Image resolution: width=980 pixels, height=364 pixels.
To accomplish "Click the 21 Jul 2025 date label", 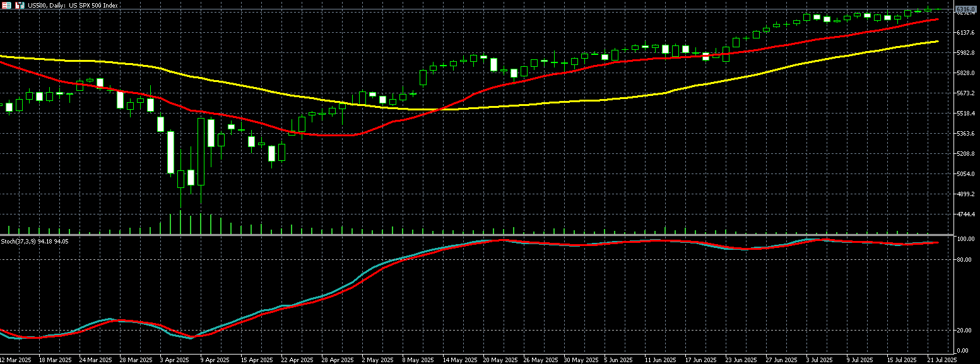I will pos(943,360).
